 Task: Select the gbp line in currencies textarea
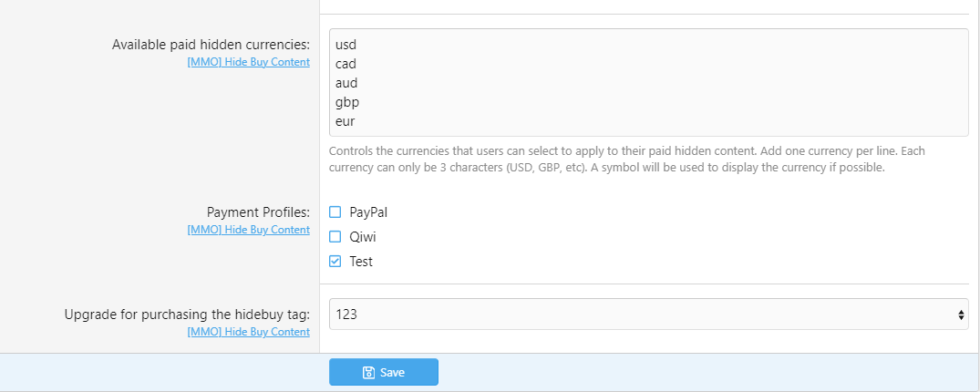pyautogui.click(x=346, y=102)
